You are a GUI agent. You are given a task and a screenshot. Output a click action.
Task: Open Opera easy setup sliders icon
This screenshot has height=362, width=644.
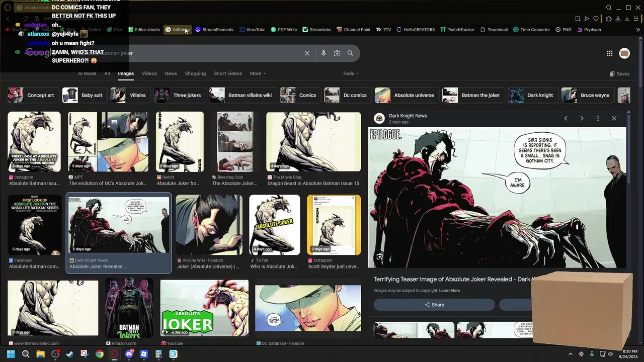[x=636, y=19]
